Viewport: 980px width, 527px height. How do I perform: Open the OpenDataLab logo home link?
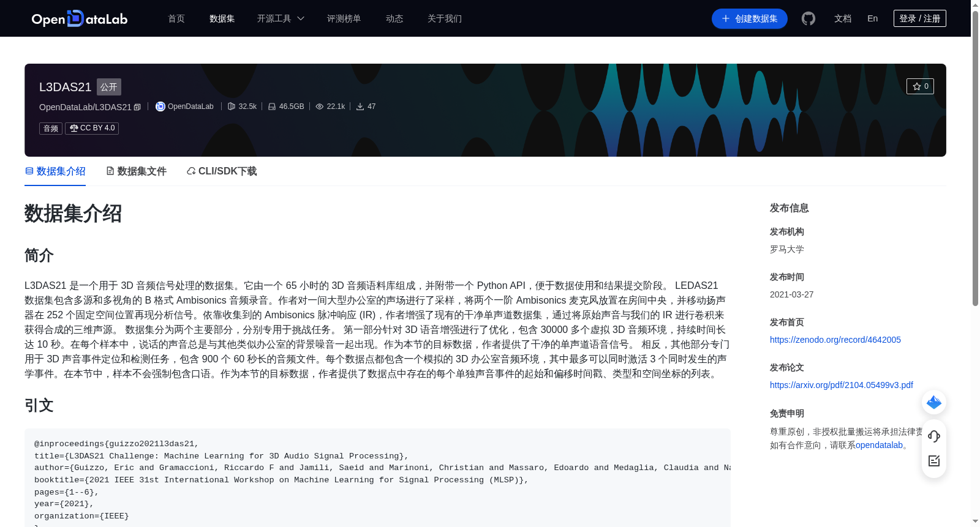coord(80,18)
